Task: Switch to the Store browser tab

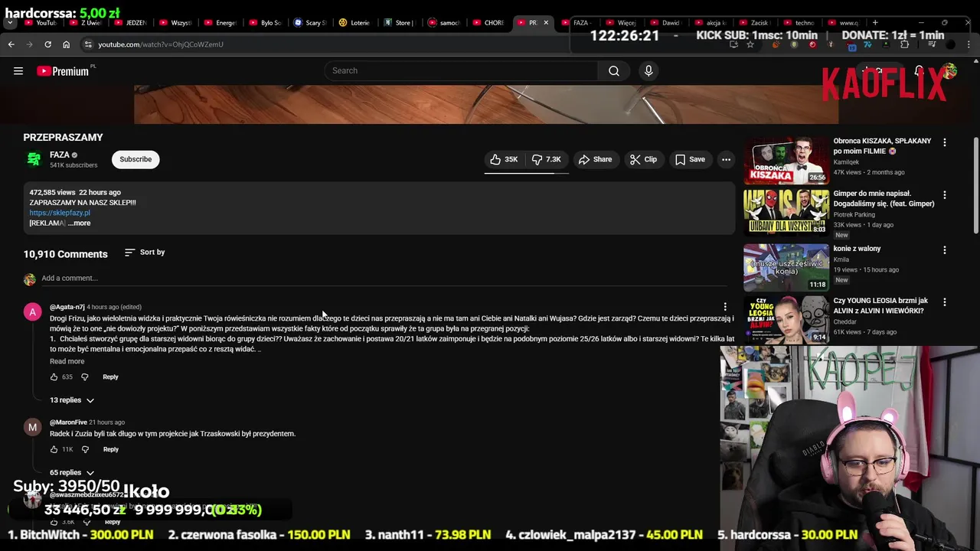Action: 399,23
